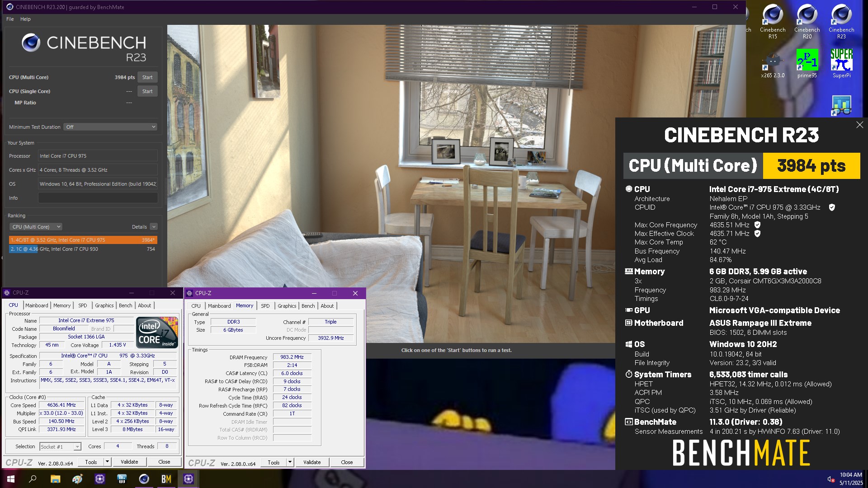
Task: Open the File menu in Cinebench
Action: click(x=10, y=19)
